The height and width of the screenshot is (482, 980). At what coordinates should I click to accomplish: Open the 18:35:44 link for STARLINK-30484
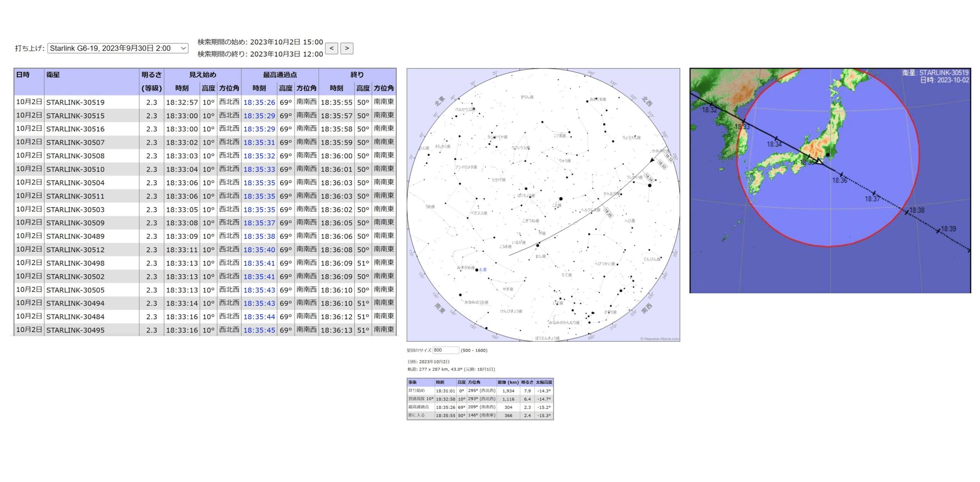[259, 317]
